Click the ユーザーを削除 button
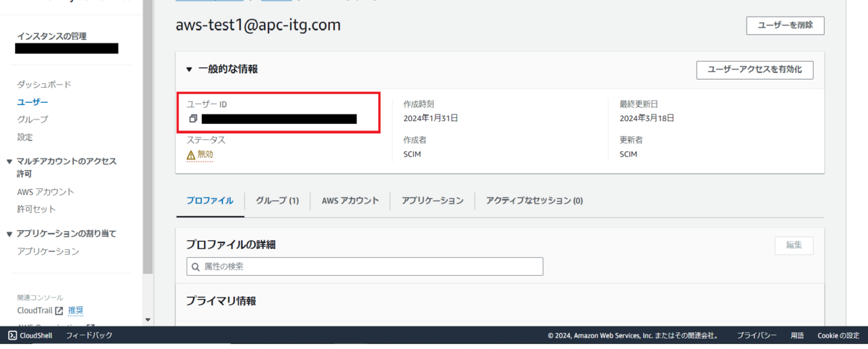 click(x=785, y=25)
